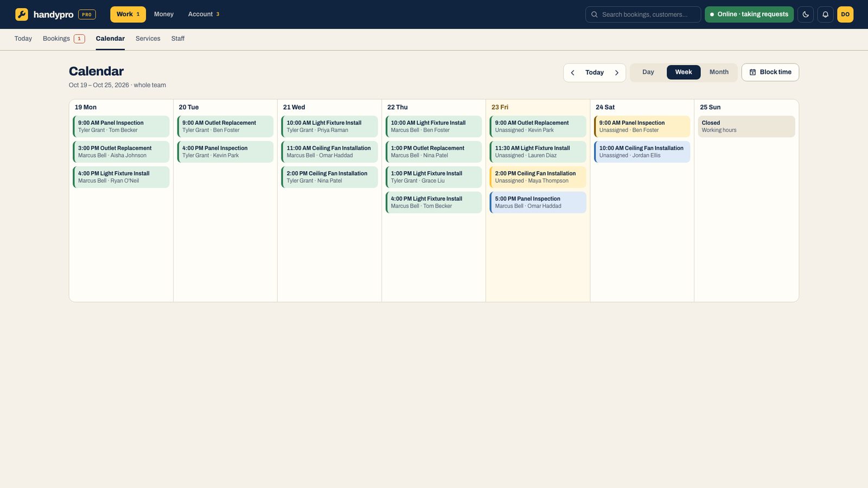Open 1:00 PM Outlet Replacement Nina Patel

433,152
